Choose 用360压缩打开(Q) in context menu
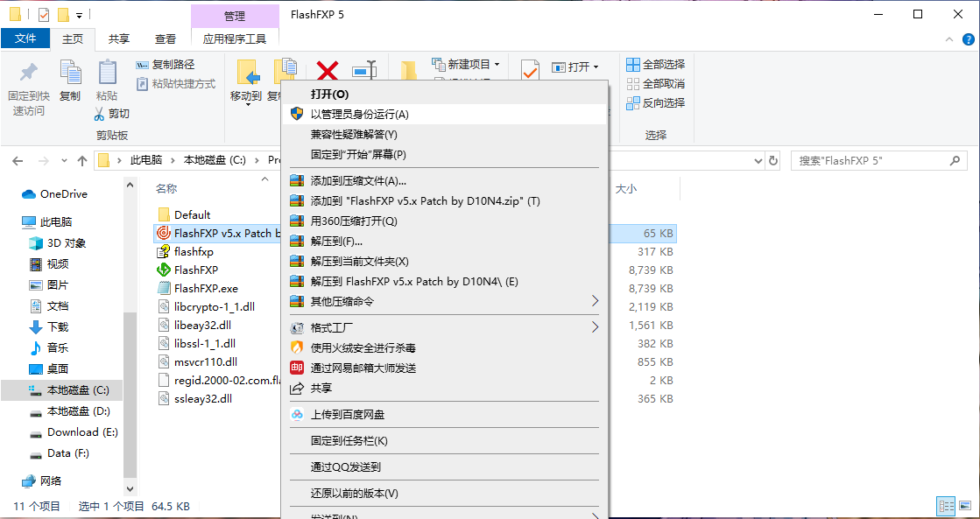Image resolution: width=980 pixels, height=519 pixels. (445, 221)
